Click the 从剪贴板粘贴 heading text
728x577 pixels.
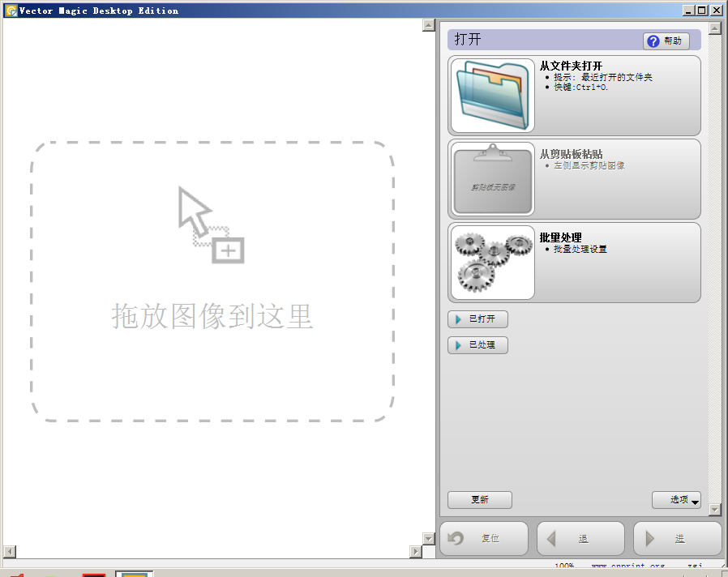coord(571,154)
